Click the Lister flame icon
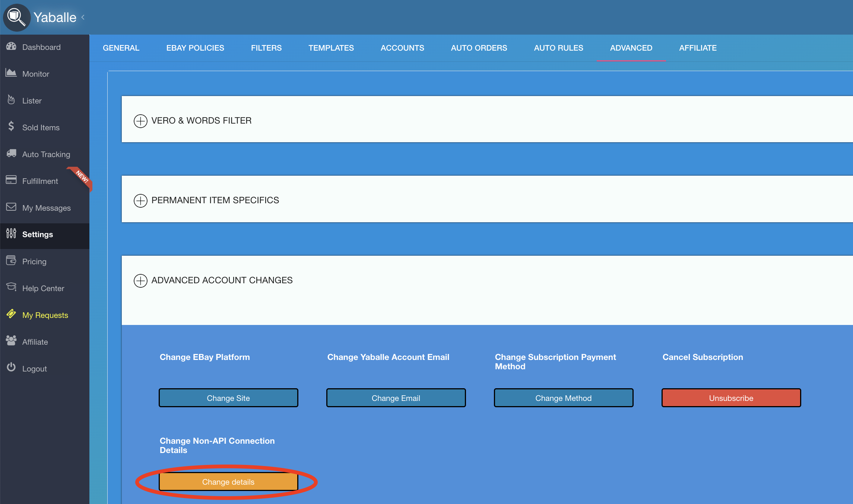853x504 pixels. point(11,100)
